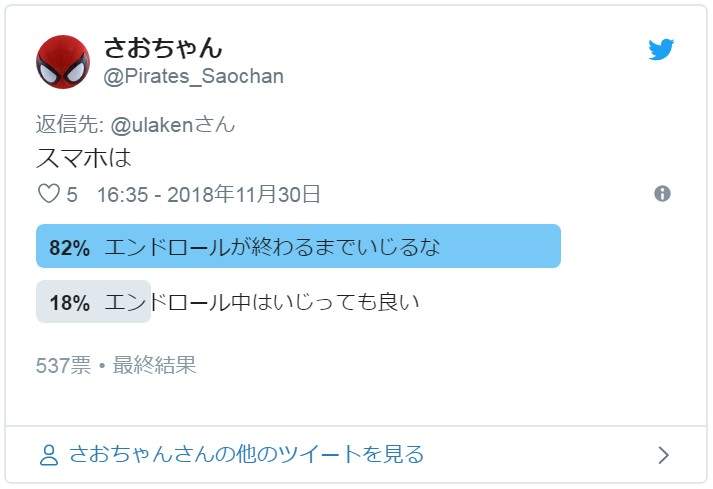The image size is (713, 489).
Task: Click the 最終結果 final results label
Action: (x=155, y=365)
